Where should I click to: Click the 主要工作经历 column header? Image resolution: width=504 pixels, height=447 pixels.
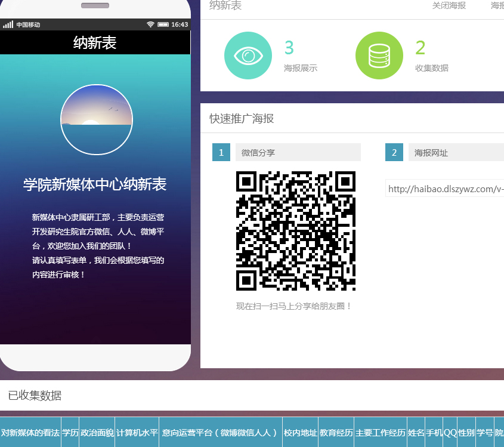[381, 433]
